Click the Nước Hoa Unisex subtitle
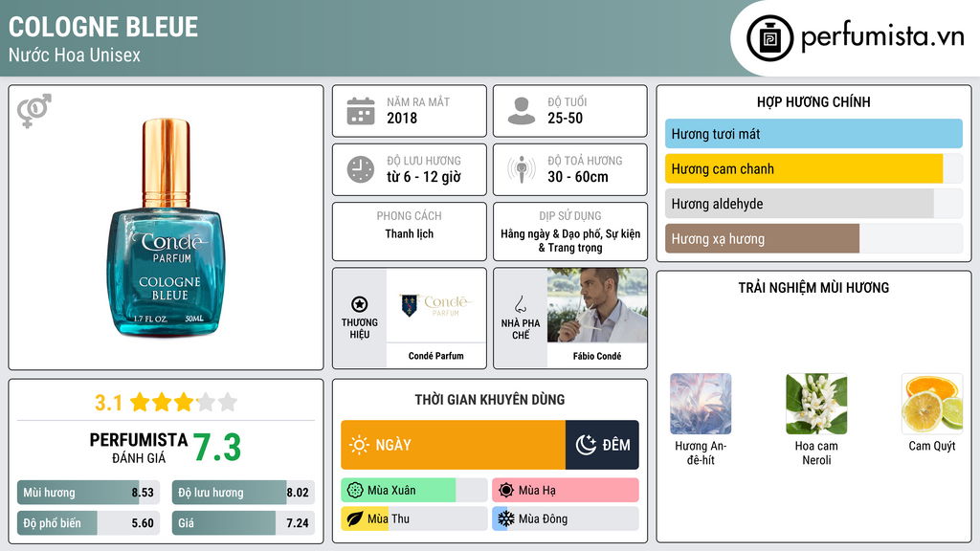The width and height of the screenshot is (980, 551). [75, 55]
